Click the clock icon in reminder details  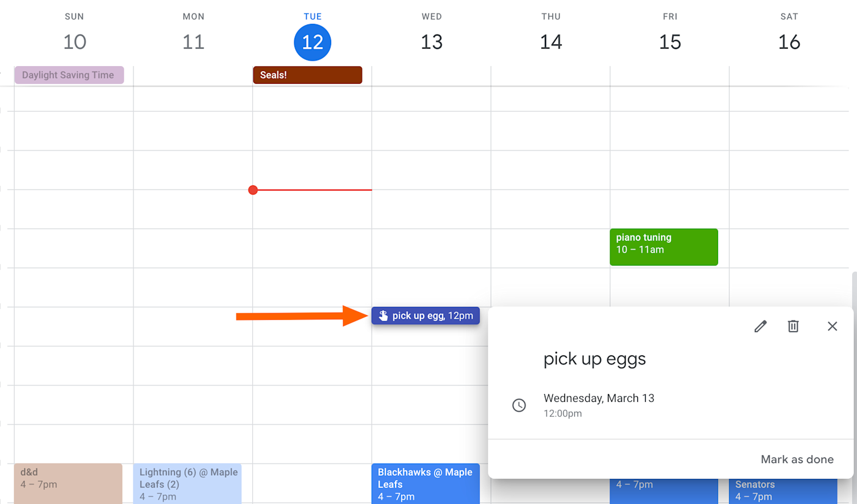519,405
